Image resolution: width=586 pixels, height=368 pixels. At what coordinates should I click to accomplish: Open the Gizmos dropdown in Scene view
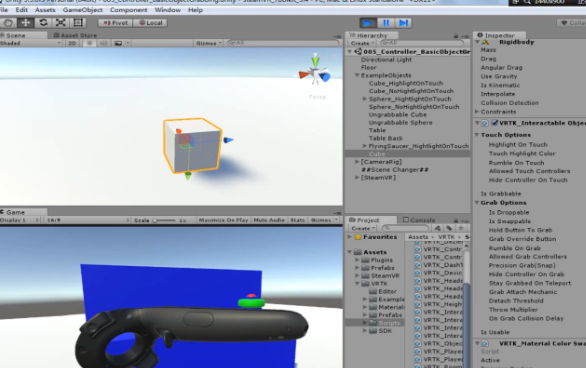coord(209,43)
